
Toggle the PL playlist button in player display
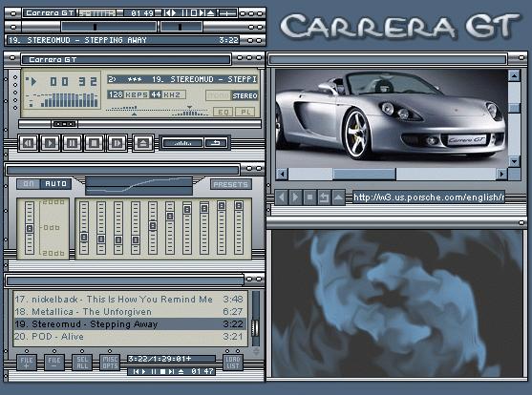click(245, 112)
